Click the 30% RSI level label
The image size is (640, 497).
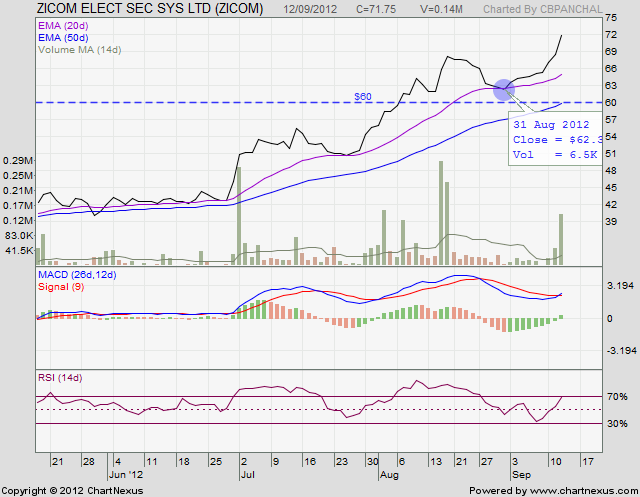617,424
